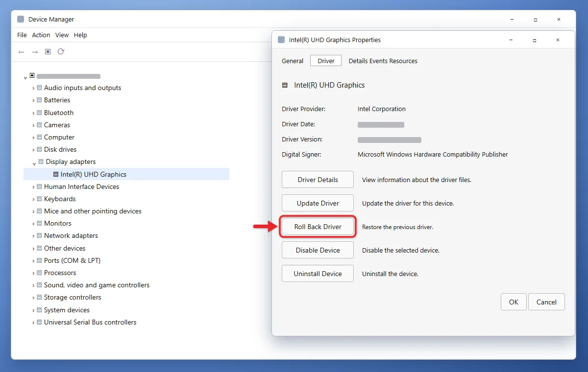Screen dimensions: 588x372
Task: Click the Forward arrow in Device Manager toolbar
Action: 35,51
